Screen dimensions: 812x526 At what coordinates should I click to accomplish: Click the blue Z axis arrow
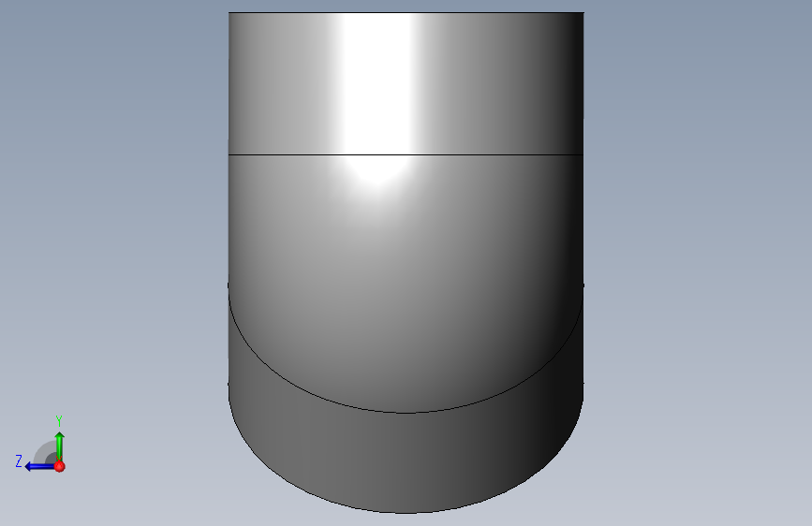tap(39, 467)
